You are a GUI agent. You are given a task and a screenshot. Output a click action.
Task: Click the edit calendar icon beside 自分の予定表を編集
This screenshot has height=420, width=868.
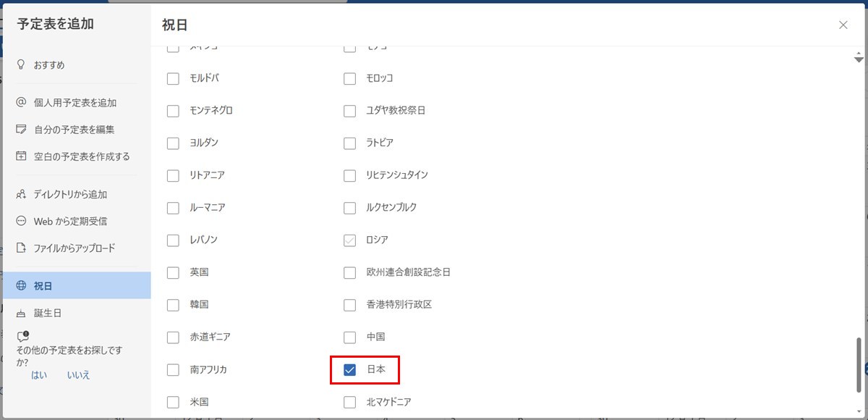coord(21,130)
